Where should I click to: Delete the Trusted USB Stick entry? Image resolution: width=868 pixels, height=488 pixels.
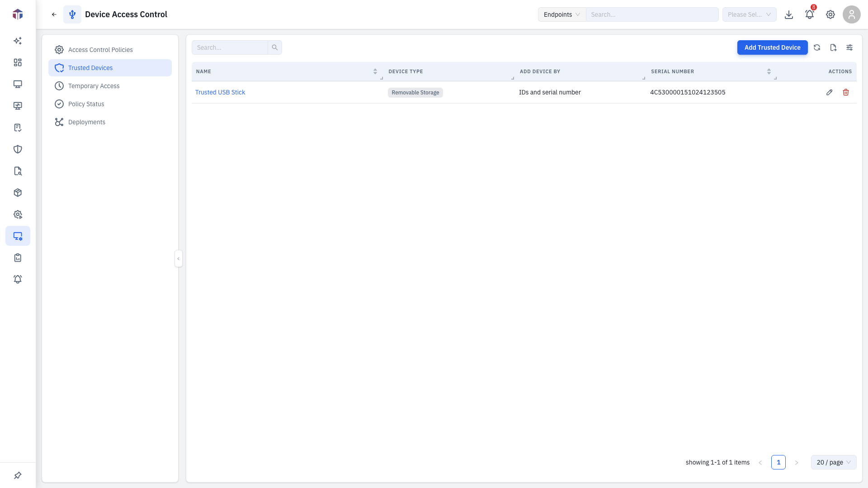[846, 92]
